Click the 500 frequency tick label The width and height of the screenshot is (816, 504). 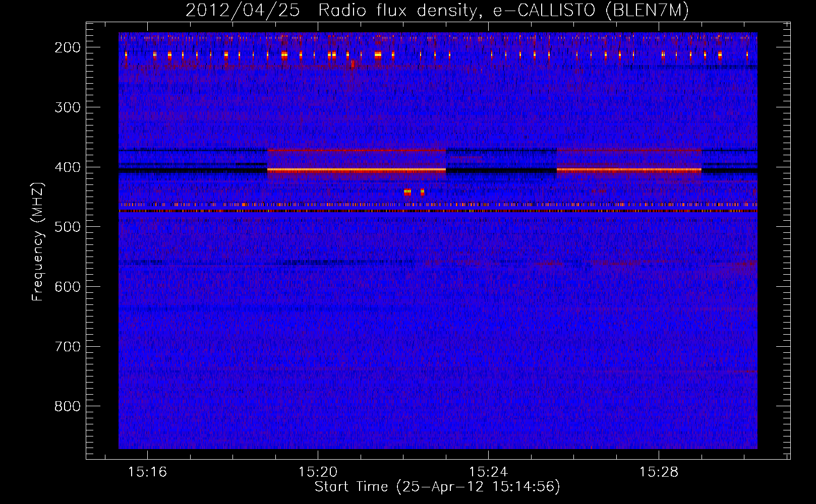coord(67,227)
